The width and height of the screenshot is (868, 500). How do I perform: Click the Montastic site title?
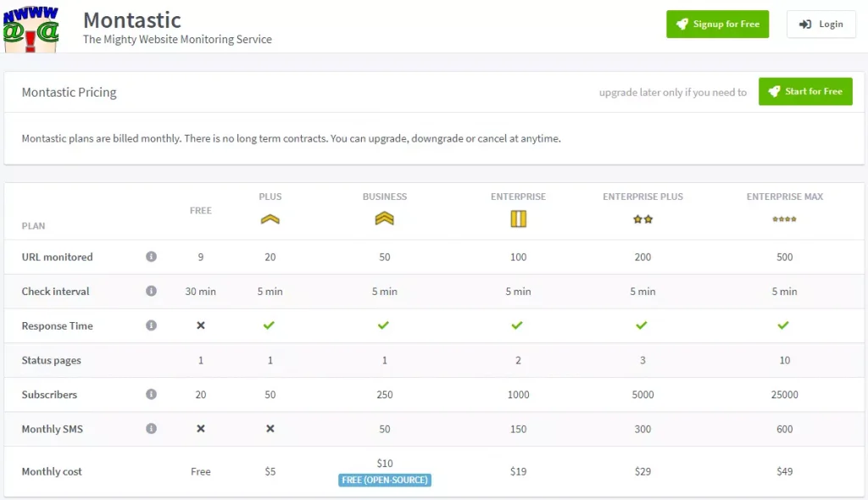pyautogui.click(x=132, y=19)
